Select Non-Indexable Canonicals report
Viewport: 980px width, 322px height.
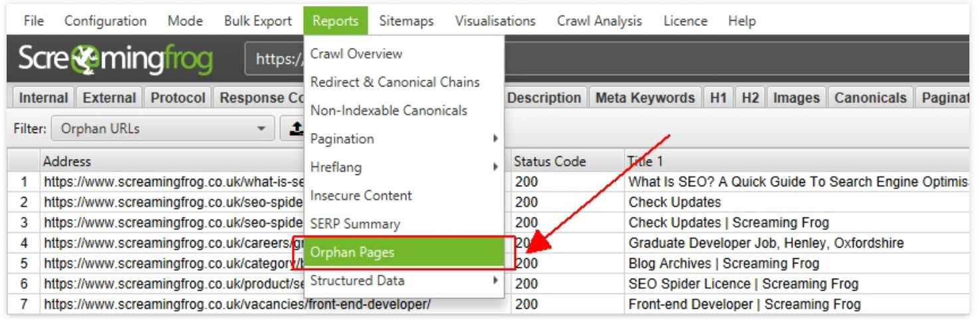coord(404,110)
